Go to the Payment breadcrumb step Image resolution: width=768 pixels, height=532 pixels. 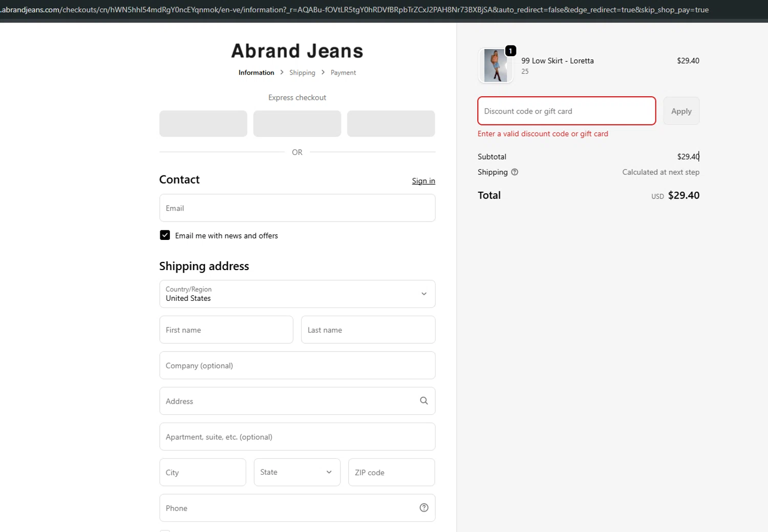coord(343,73)
